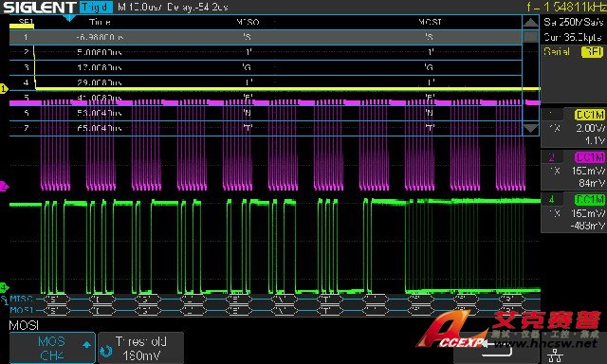Screen dimensions: 607x364
Task: Click the channel 1 yellow ground marker
Action: point(4,88)
